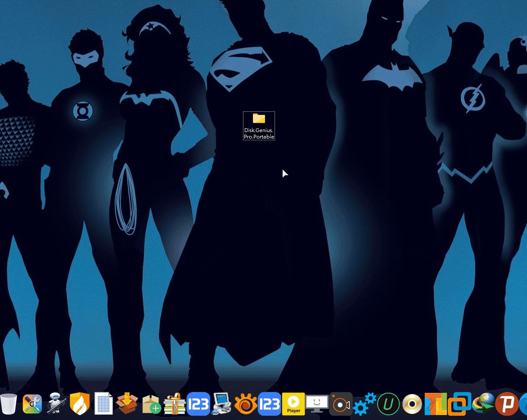Launch the screen recorder camera icon
Screen dimensions: 527x420
[x=341, y=404]
